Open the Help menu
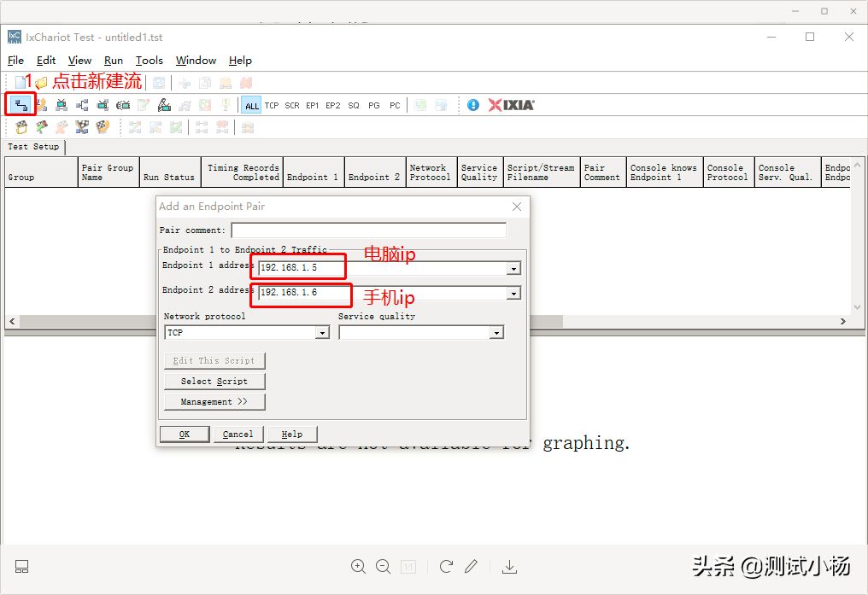The width and height of the screenshot is (868, 595). click(240, 61)
